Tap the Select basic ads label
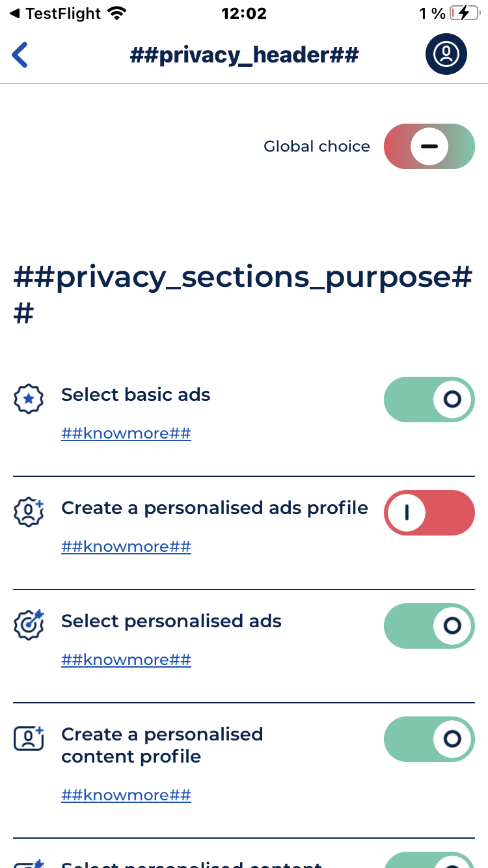 [136, 395]
